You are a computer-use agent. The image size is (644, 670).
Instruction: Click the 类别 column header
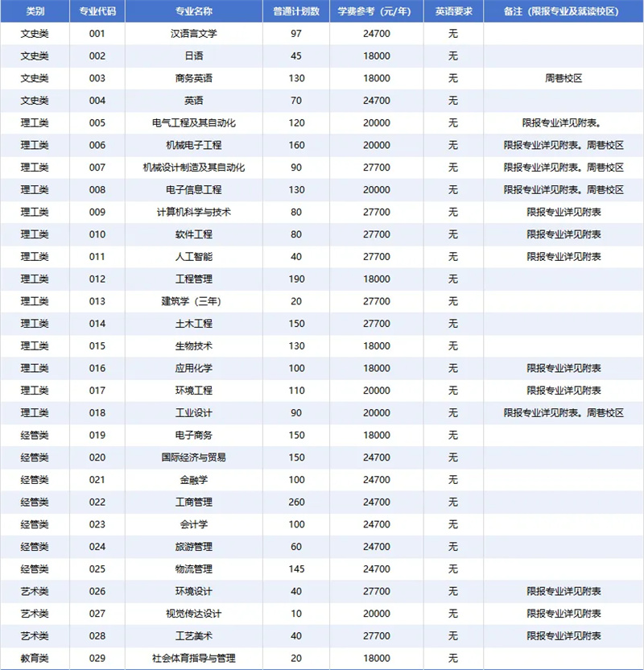click(35, 11)
